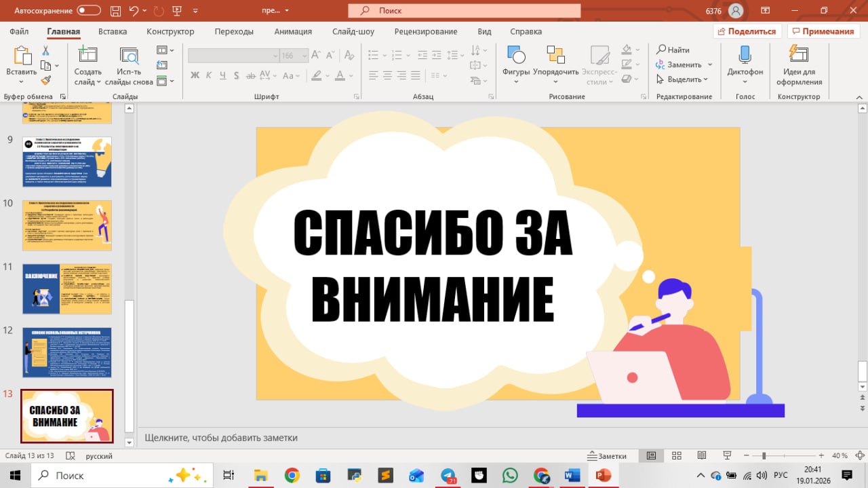Open the Dictate (Диктофон) dropdown arrow

[x=745, y=82]
